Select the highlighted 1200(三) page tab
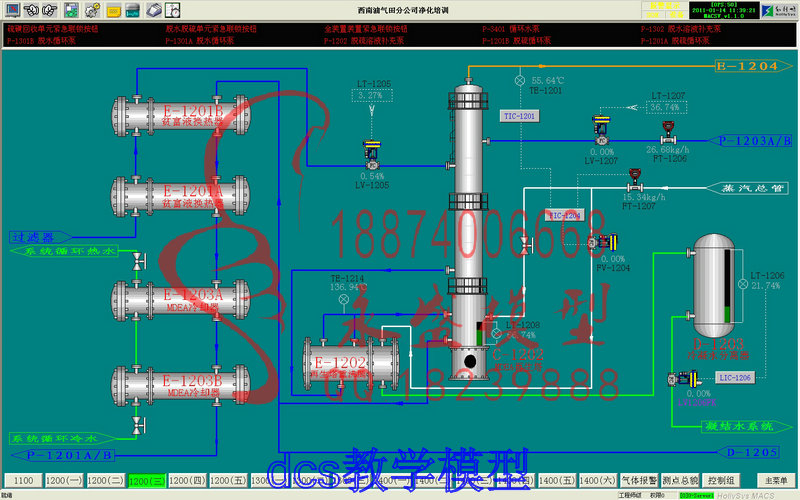The height and width of the screenshot is (500, 800). (146, 480)
